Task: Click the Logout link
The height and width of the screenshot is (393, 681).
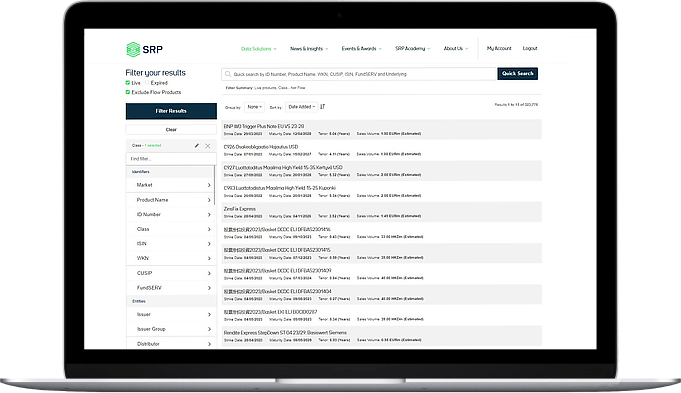Action: coord(530,49)
